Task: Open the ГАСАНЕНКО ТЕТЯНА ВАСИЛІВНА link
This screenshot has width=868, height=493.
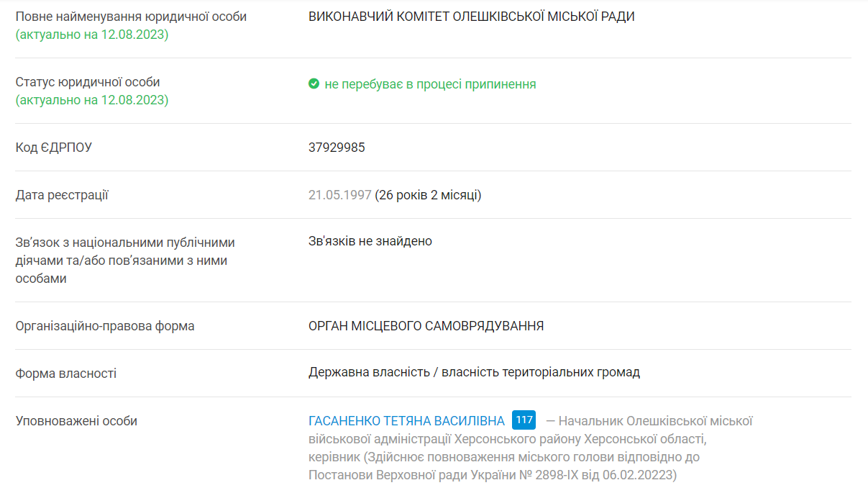Action: click(406, 421)
